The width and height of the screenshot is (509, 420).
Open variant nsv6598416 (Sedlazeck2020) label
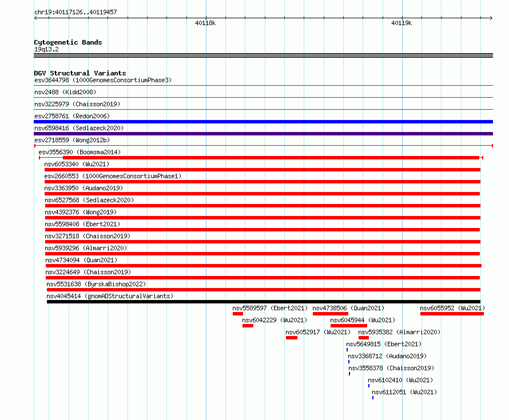click(x=79, y=128)
